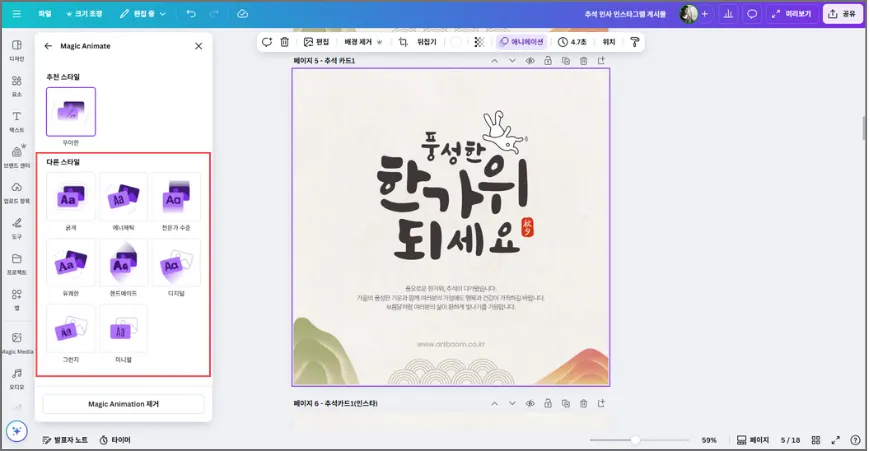870x451 pixels.
Task: Delete page 5 with the trash icon
Action: click(x=583, y=61)
